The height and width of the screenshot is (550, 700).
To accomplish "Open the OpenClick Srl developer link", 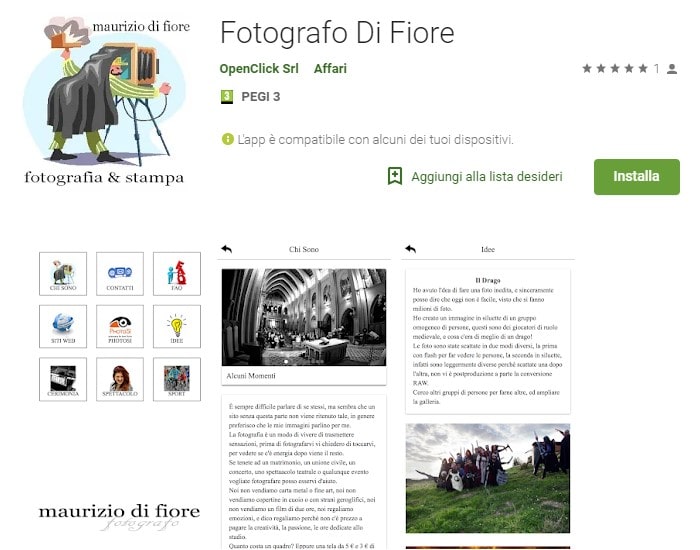I will coord(258,69).
